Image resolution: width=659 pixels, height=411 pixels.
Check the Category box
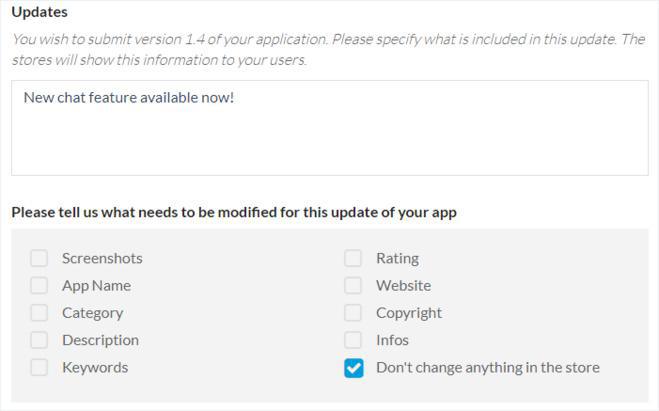(39, 312)
